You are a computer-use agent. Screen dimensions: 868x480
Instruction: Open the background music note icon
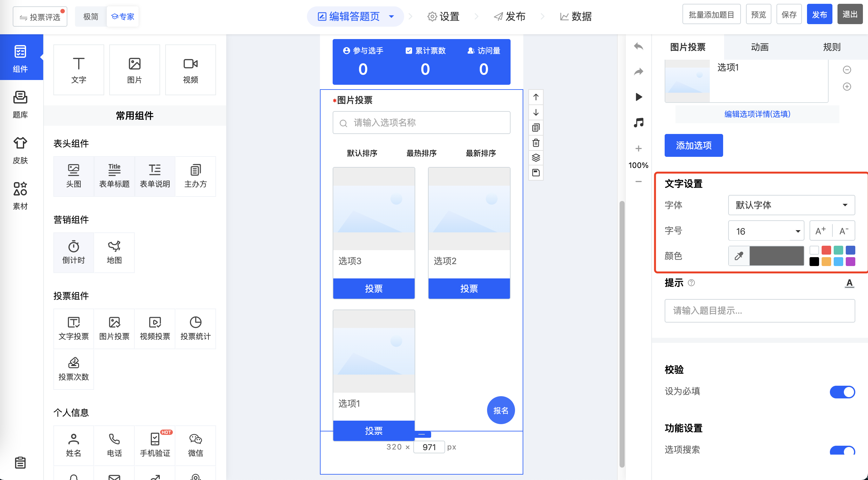click(x=638, y=123)
